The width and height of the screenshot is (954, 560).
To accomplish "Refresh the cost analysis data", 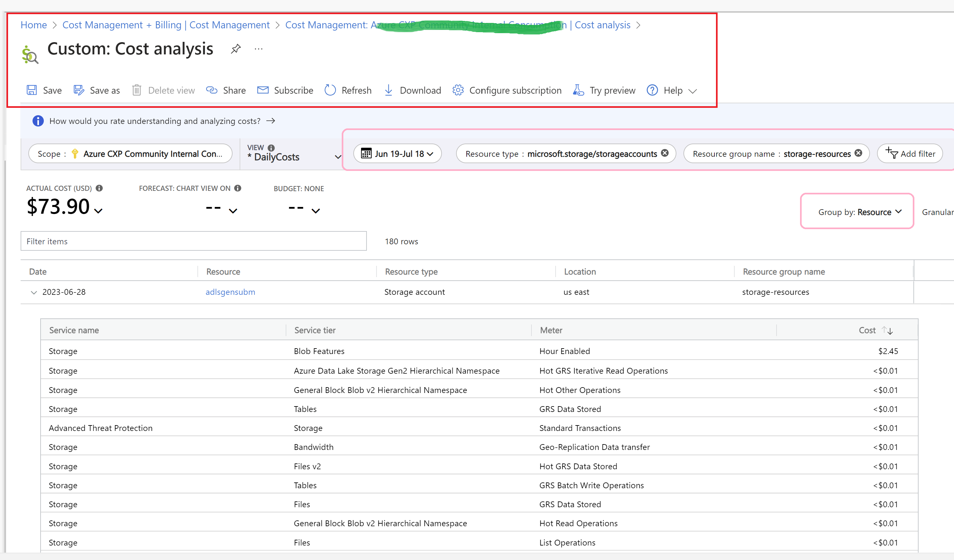I will 348,90.
